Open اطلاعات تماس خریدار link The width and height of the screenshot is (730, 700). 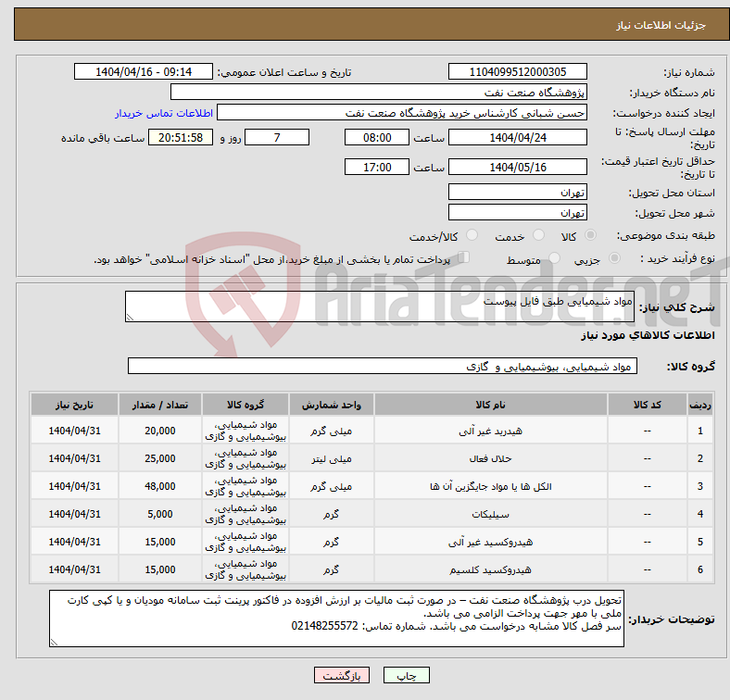(x=164, y=113)
